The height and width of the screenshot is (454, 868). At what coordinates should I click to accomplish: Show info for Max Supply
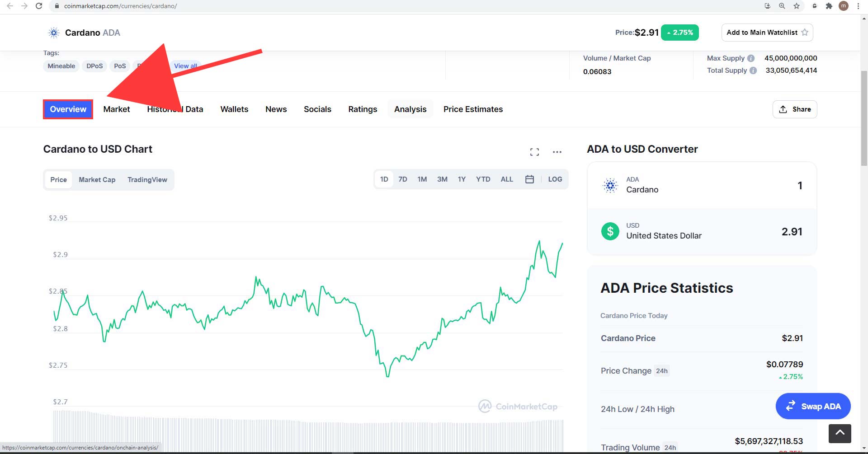[751, 58]
